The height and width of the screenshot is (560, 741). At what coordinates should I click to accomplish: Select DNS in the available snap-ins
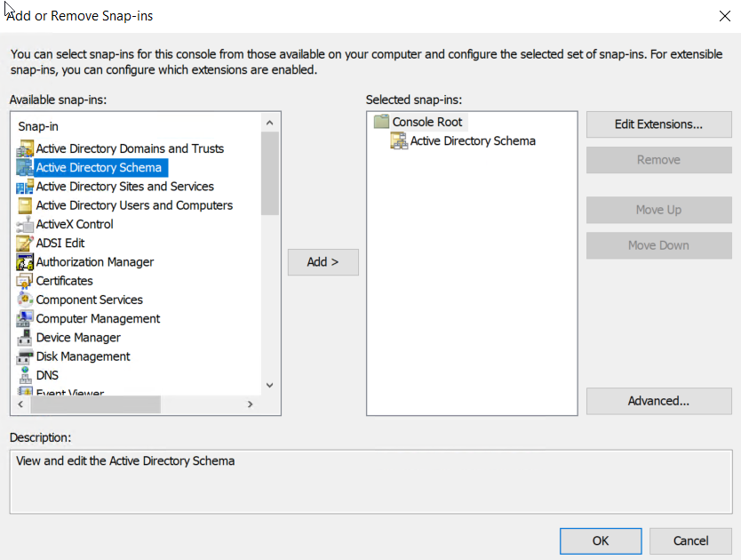point(47,375)
